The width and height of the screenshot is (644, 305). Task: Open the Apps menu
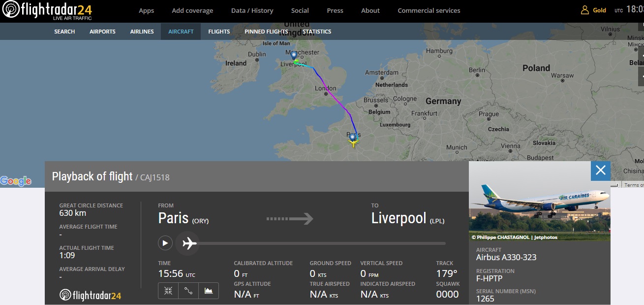coord(146,10)
